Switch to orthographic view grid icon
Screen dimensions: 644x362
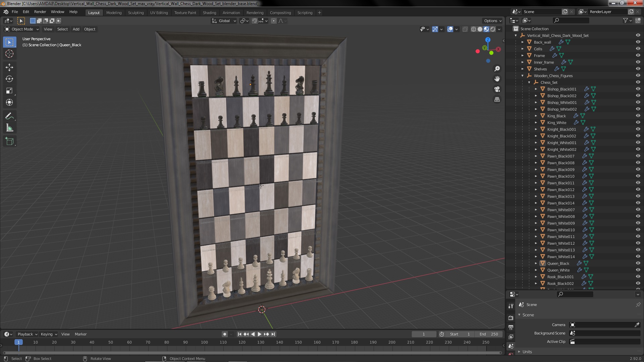coord(497,100)
